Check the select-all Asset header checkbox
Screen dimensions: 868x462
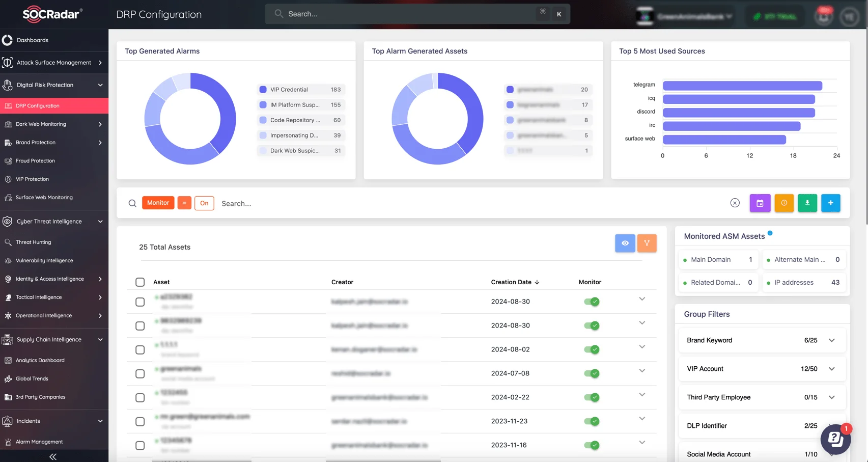coord(140,282)
